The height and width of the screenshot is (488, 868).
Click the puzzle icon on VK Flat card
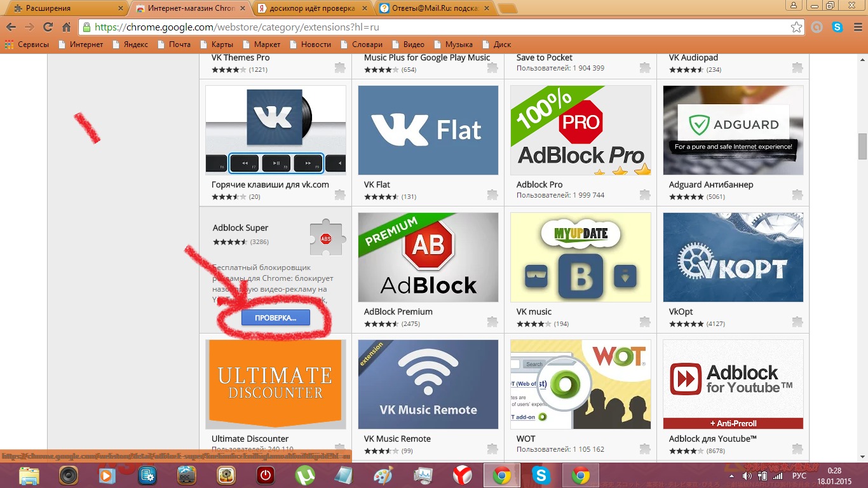(x=492, y=194)
